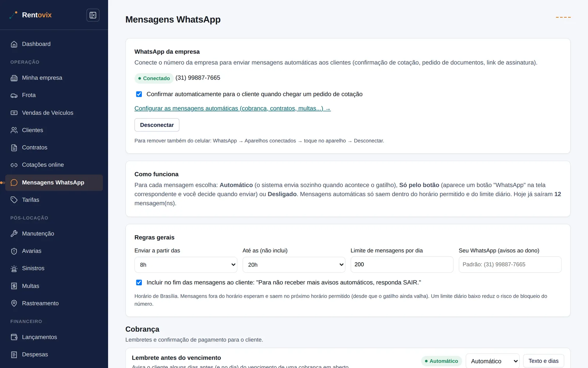
Task: Click the Manutenção wrench icon
Action: pyautogui.click(x=14, y=234)
